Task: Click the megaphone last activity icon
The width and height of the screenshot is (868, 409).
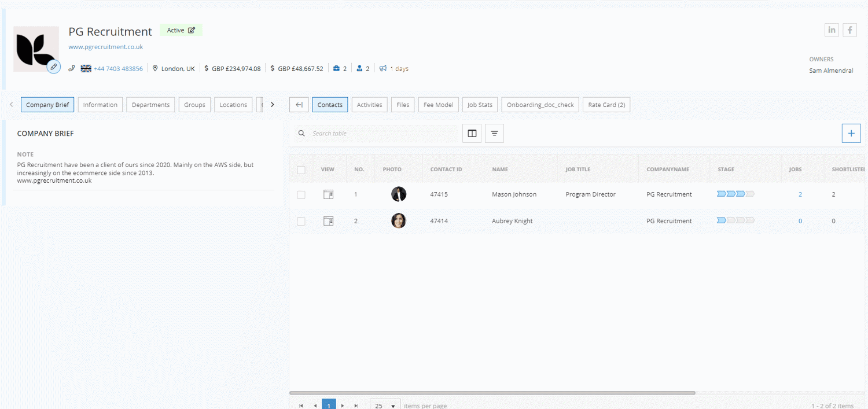Action: click(383, 68)
